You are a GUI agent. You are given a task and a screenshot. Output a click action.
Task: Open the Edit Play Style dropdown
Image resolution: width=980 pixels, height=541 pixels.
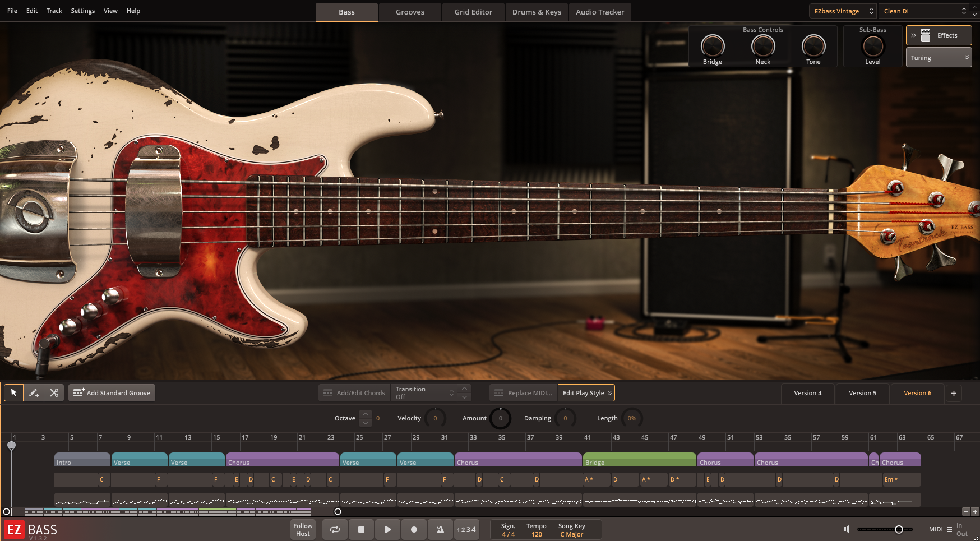point(586,393)
